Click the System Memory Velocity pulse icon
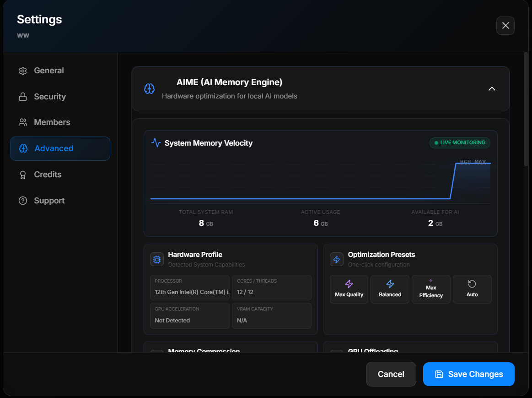The height and width of the screenshot is (398, 532). point(156,142)
